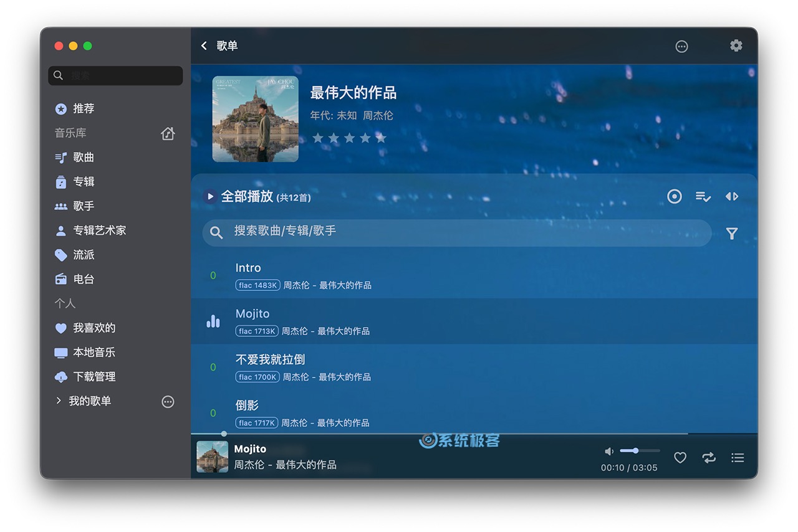Click the locate current song target icon
Image resolution: width=798 pixels, height=532 pixels.
coord(674,197)
